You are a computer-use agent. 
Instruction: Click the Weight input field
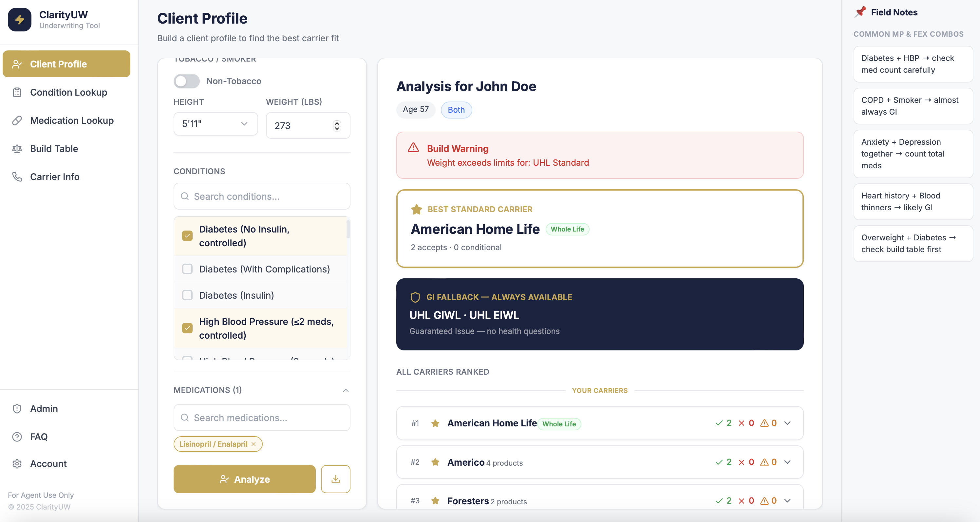tap(308, 125)
